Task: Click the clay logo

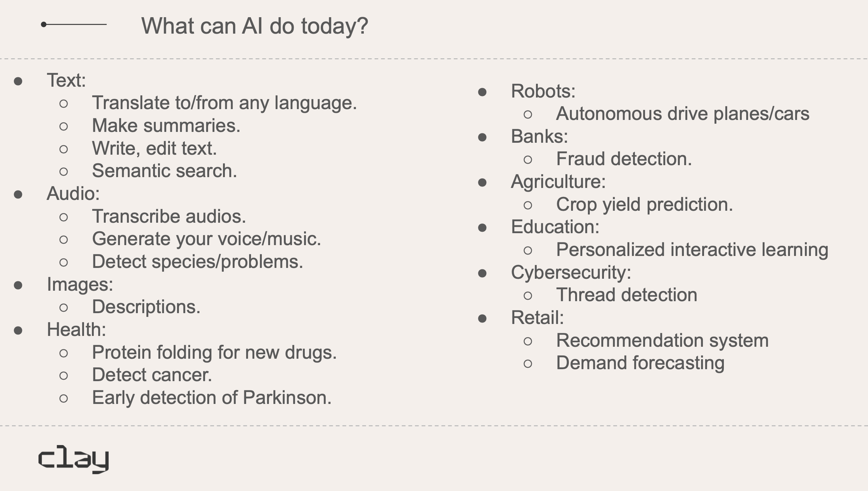Action: pyautogui.click(x=74, y=459)
